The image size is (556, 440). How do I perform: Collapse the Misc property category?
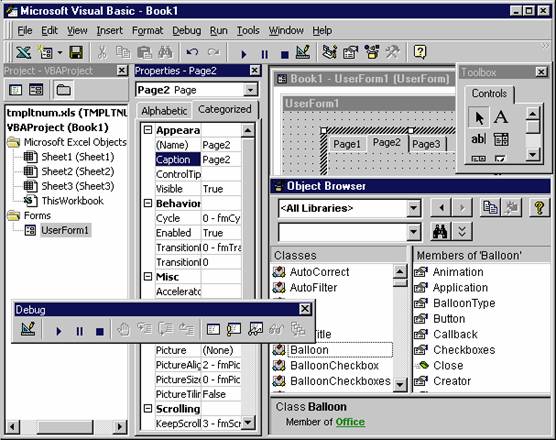[148, 276]
